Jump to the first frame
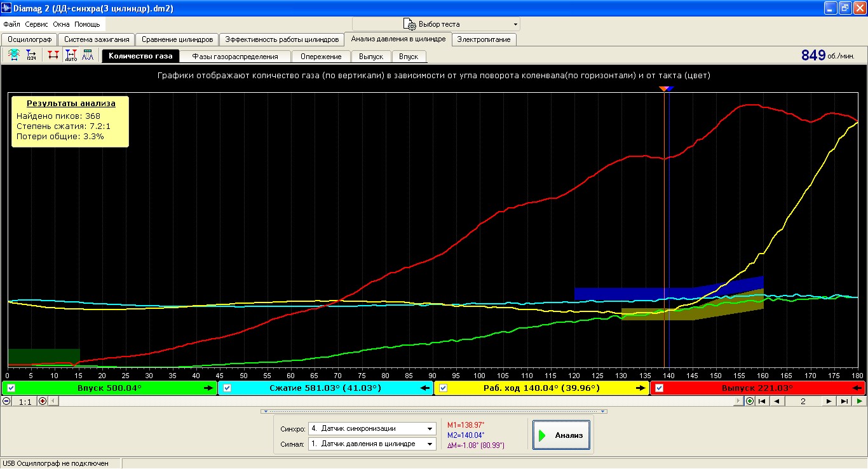868x469 pixels. 761,401
